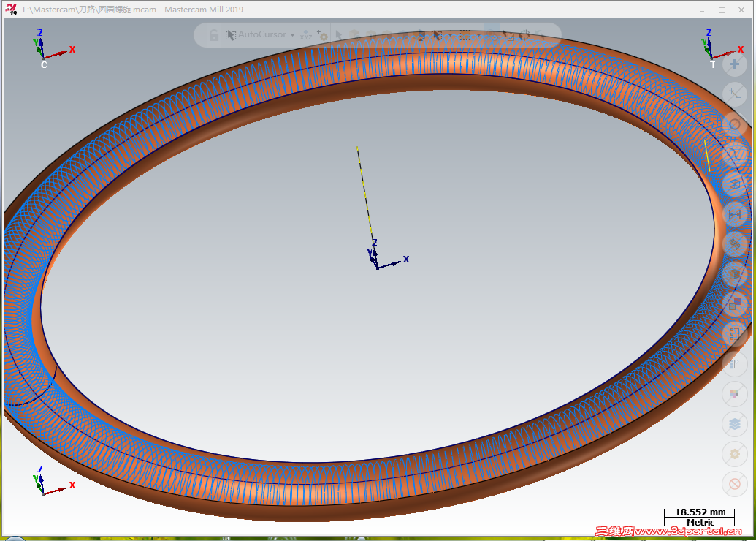Click the 10.552 mm scale readout
Image resolution: width=756 pixels, height=541 pixels.
point(700,512)
